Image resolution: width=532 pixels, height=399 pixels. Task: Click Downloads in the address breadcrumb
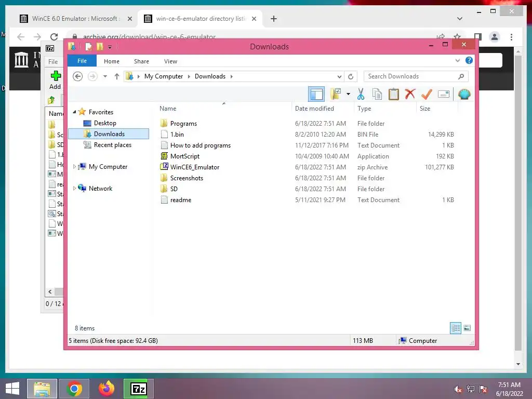[x=210, y=76]
